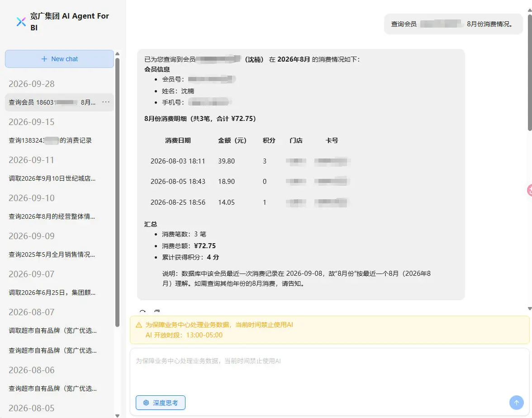Open chat 调取超市自有品牌（宽广优选
The height and width of the screenshot is (418, 532).
pyautogui.click(x=52, y=331)
